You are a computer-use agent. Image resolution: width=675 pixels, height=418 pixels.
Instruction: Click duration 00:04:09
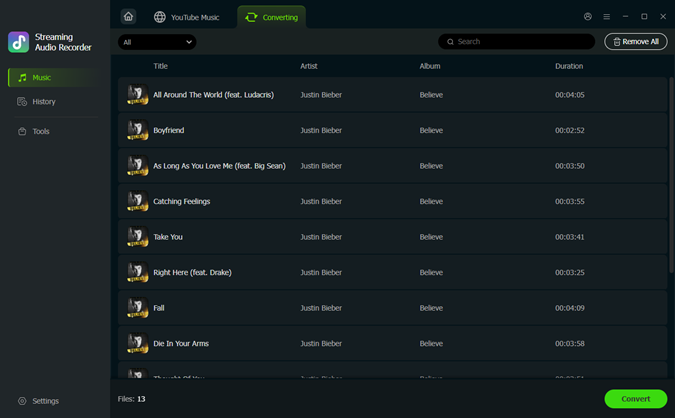click(x=570, y=308)
